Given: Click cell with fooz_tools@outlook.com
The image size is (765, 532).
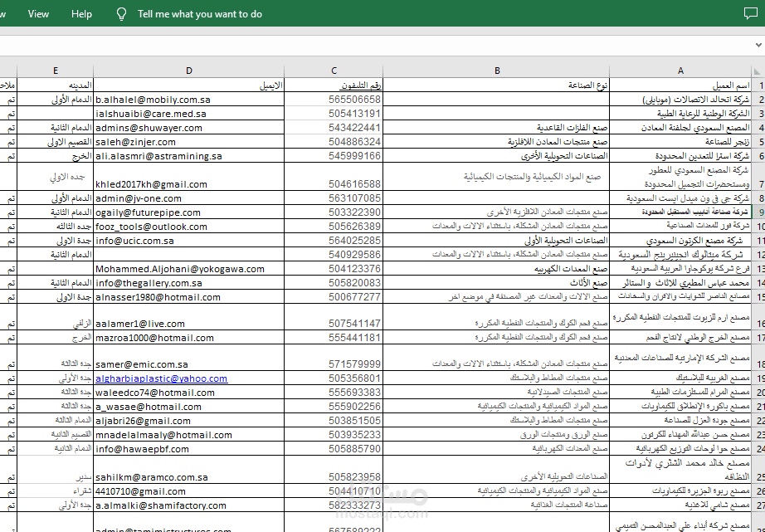Looking at the screenshot, I should click(x=189, y=227).
